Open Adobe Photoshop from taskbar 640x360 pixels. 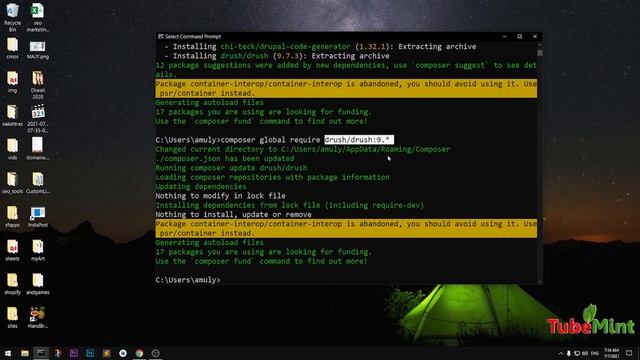90,353
